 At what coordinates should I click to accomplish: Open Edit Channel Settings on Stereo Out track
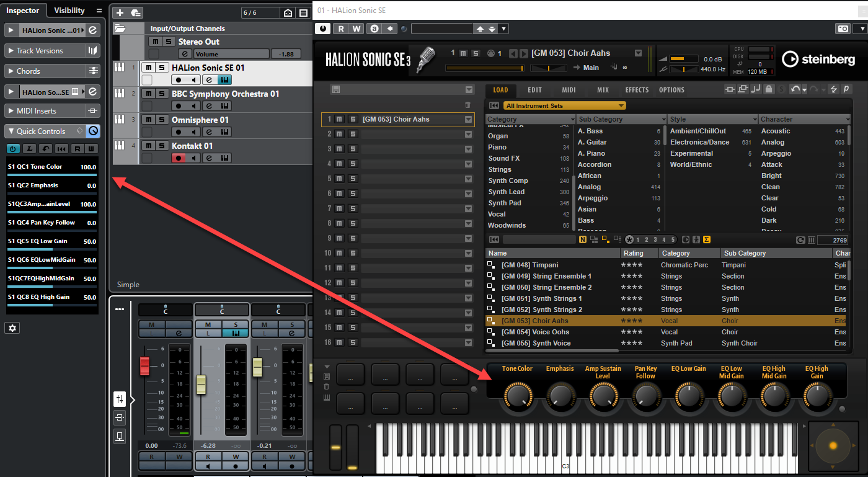coord(184,54)
